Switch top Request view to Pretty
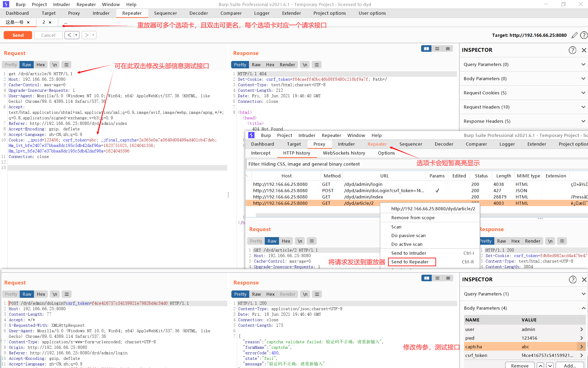 [x=11, y=65]
